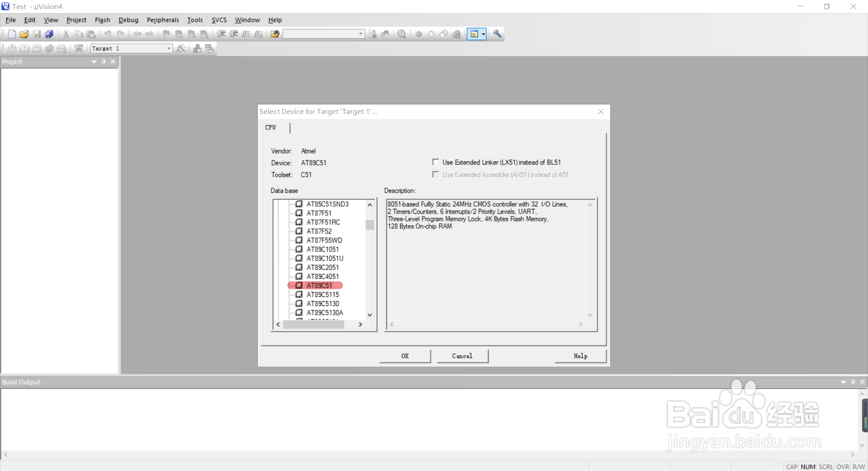Click the Copy toolbar icon
The width and height of the screenshot is (868, 471).
click(x=79, y=34)
